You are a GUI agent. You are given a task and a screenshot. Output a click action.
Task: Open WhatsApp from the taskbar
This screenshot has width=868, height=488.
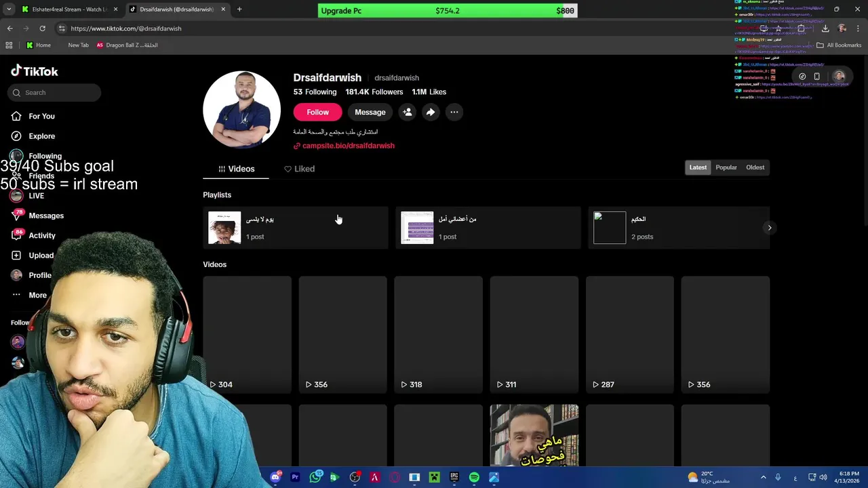tap(315, 477)
